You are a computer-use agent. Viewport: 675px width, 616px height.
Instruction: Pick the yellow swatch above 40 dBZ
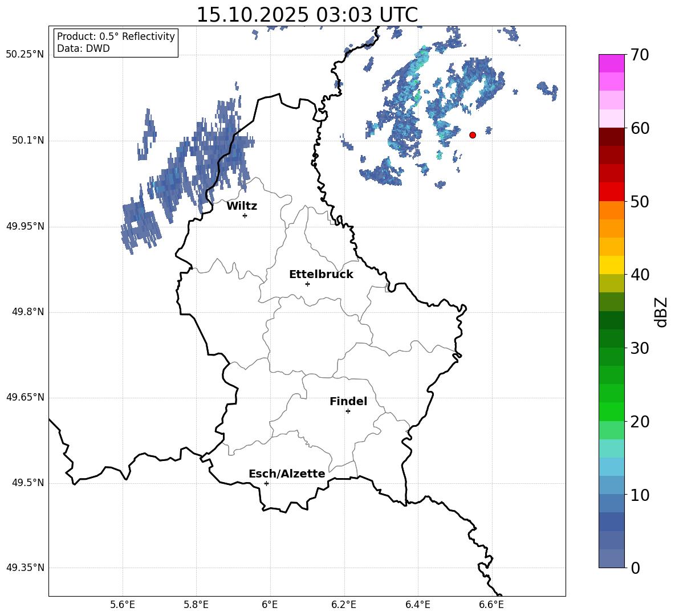[x=611, y=265]
